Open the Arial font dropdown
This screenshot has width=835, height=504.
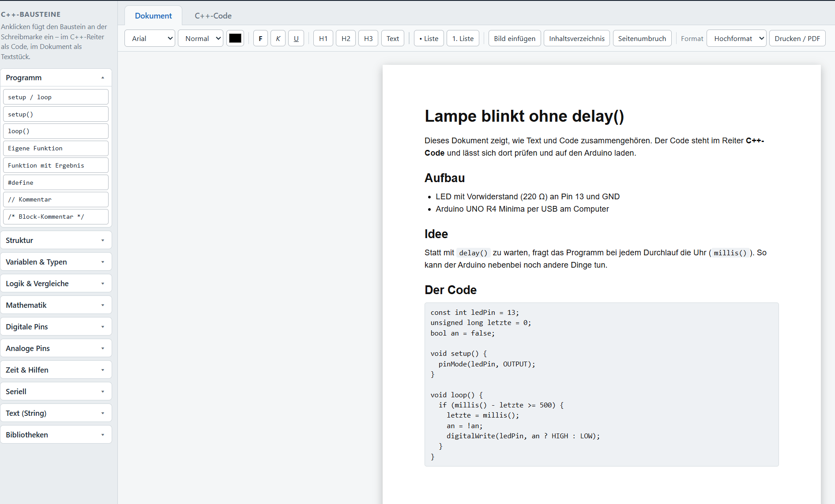[x=150, y=38]
